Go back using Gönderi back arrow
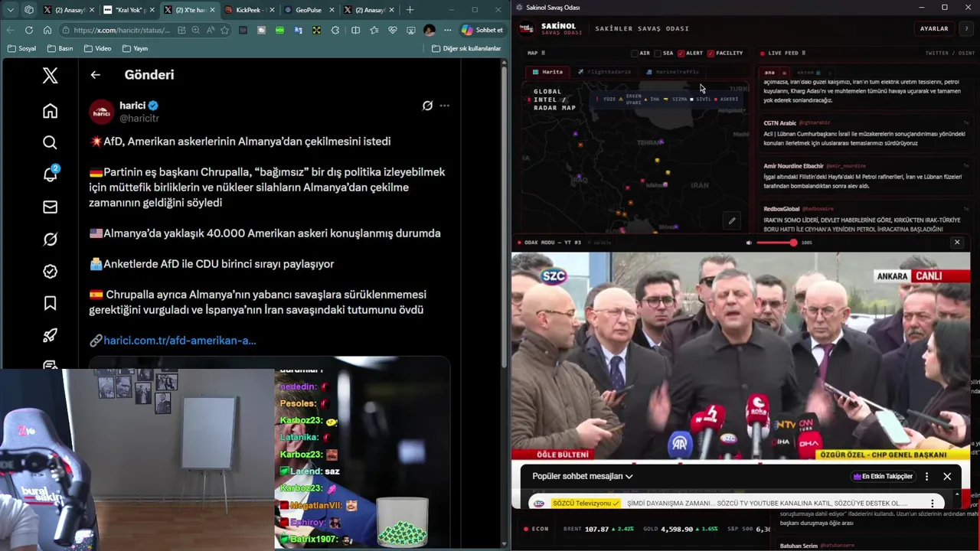This screenshot has height=551, width=980. (95, 75)
